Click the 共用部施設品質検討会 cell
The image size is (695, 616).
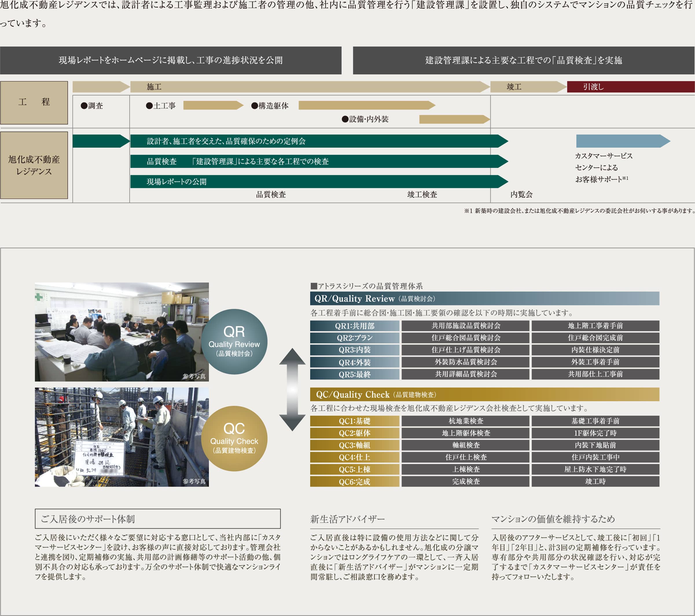click(x=466, y=326)
